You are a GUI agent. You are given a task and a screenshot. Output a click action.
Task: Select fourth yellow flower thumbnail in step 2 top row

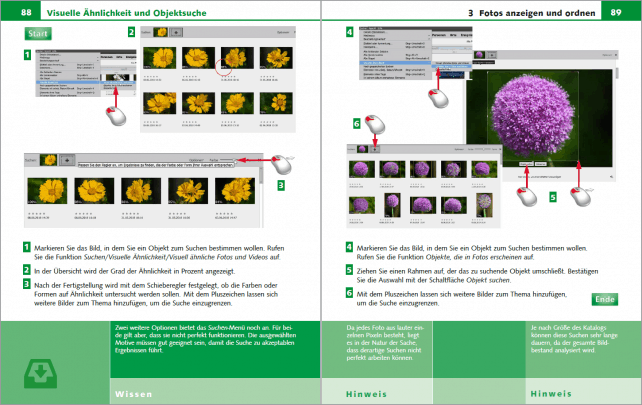[x=276, y=57]
